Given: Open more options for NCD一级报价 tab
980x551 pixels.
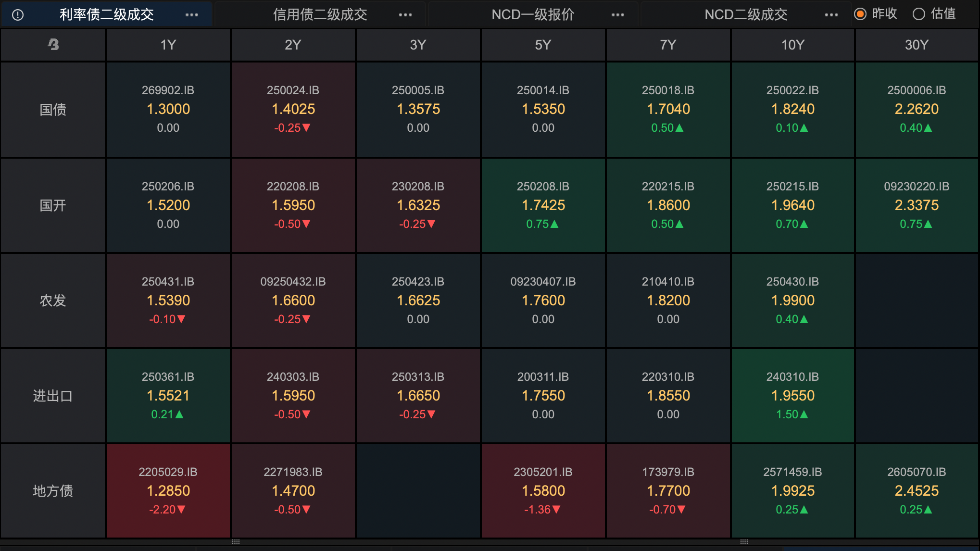Looking at the screenshot, I should 618,15.
